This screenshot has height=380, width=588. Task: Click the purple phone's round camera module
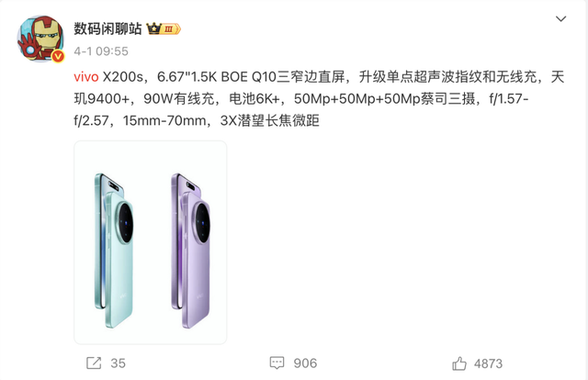pyautogui.click(x=201, y=223)
